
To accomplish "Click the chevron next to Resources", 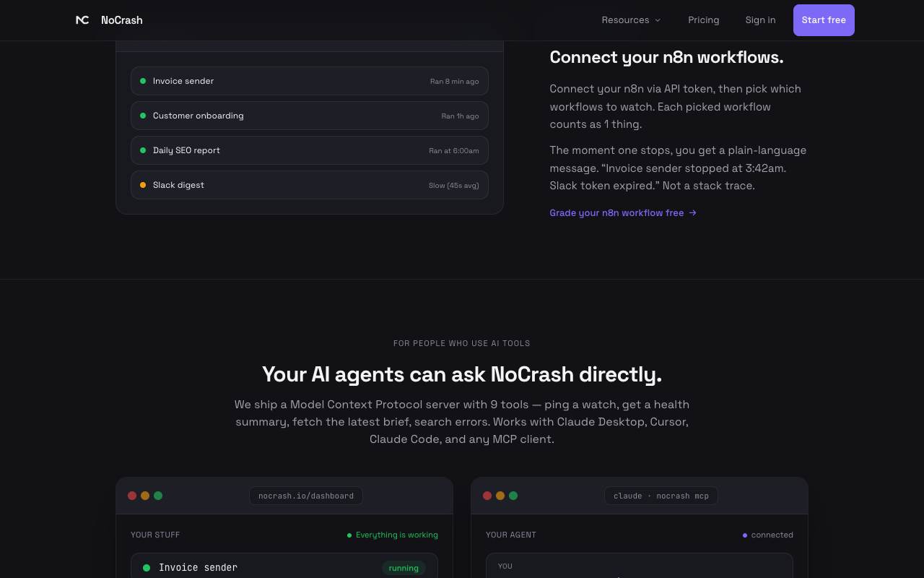I will pyautogui.click(x=658, y=20).
